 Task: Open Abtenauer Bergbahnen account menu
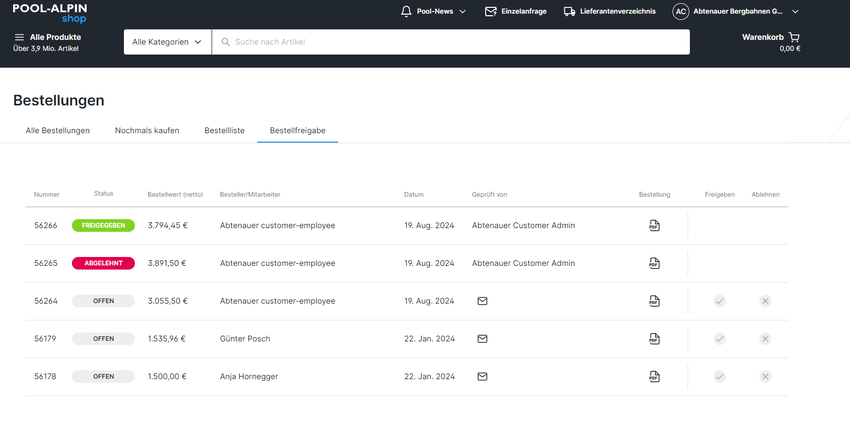(x=735, y=12)
